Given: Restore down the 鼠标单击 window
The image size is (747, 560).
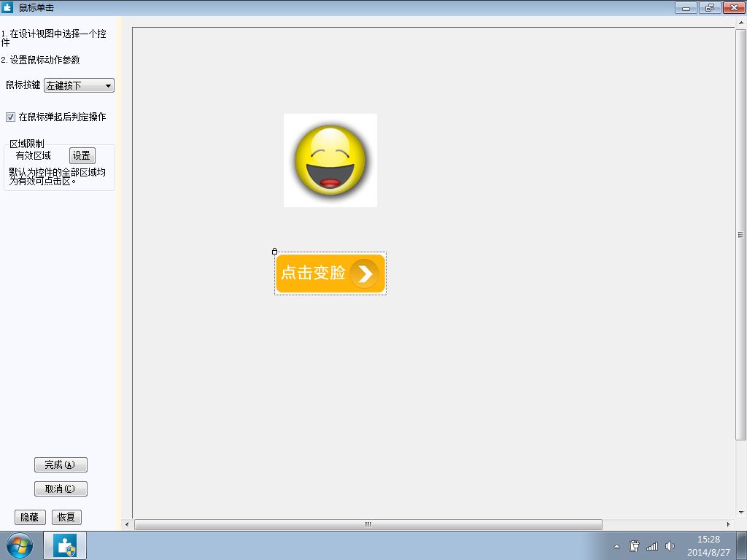Looking at the screenshot, I should click(710, 7).
